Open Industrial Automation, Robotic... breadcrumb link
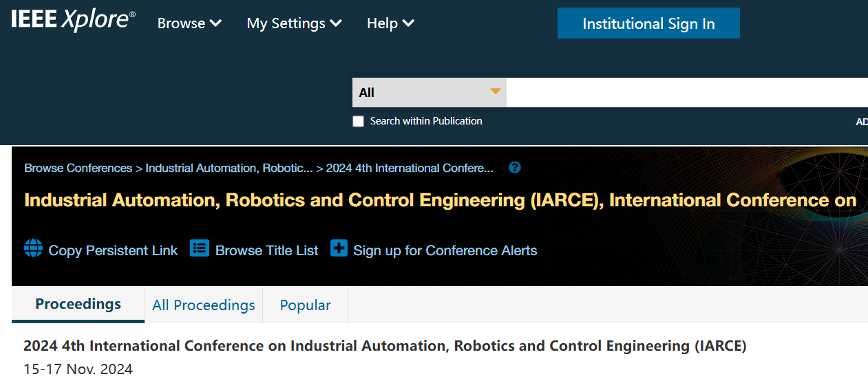Image resolution: width=868 pixels, height=392 pixels. [x=229, y=168]
